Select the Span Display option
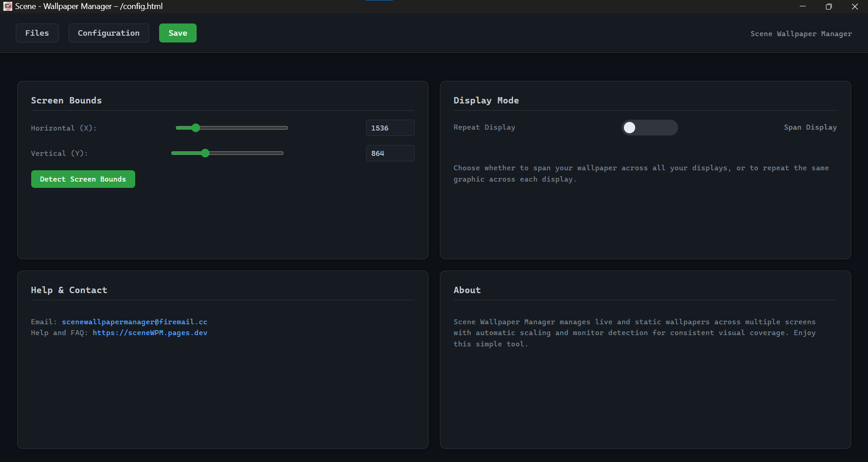 (x=810, y=127)
